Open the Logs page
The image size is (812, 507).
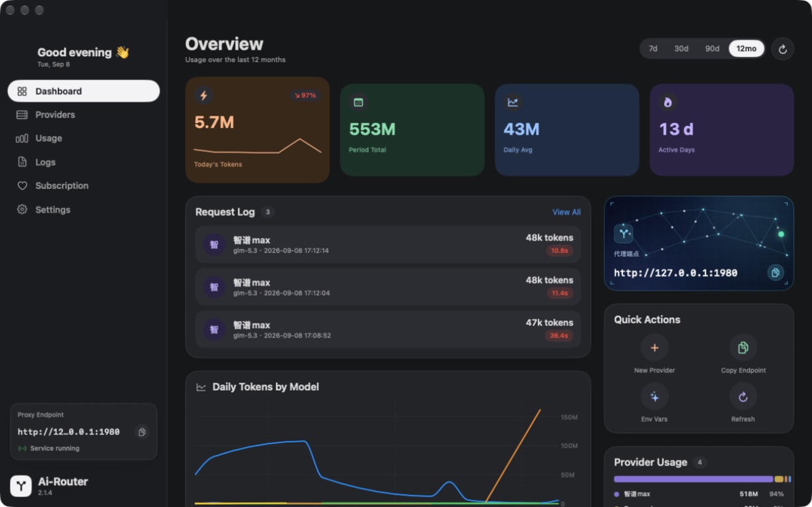(x=84, y=162)
